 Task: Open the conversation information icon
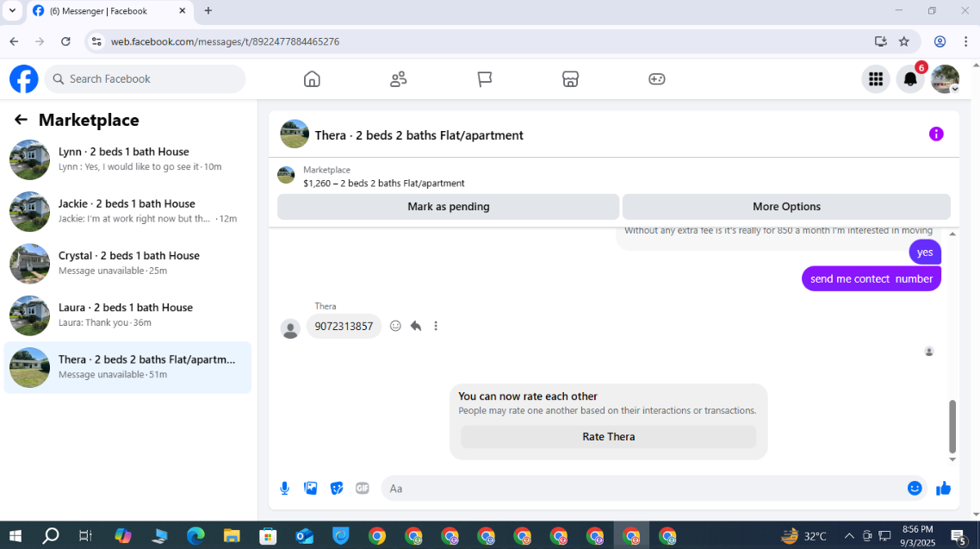tap(935, 134)
